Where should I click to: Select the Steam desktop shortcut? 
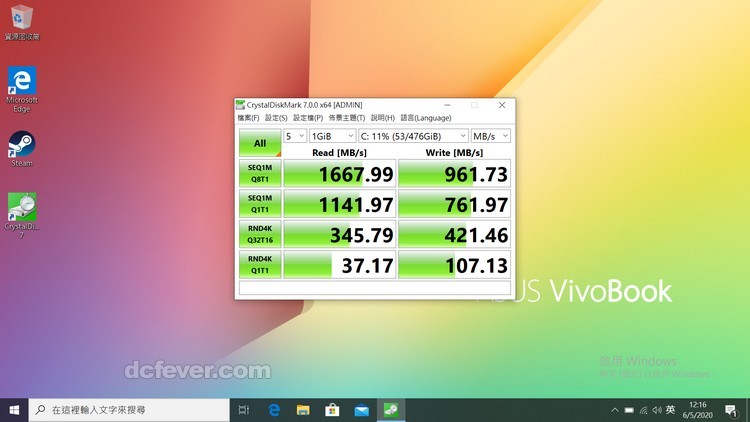(22, 149)
